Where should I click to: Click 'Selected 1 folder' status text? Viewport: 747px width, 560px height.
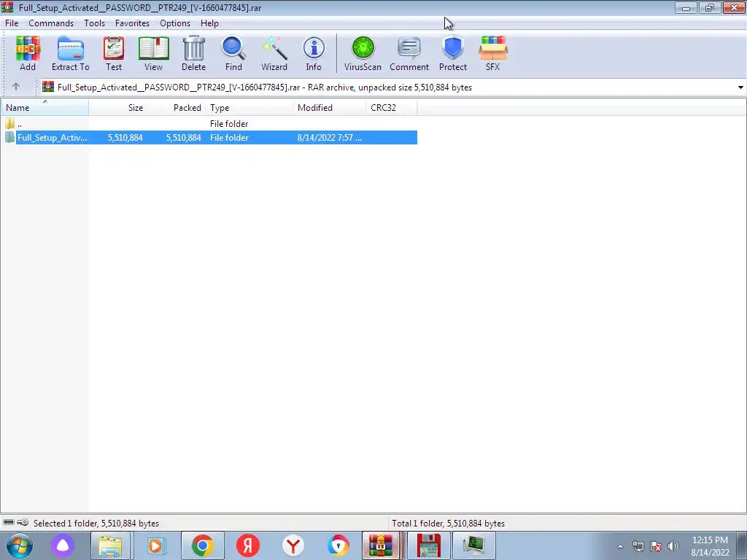coord(96,524)
